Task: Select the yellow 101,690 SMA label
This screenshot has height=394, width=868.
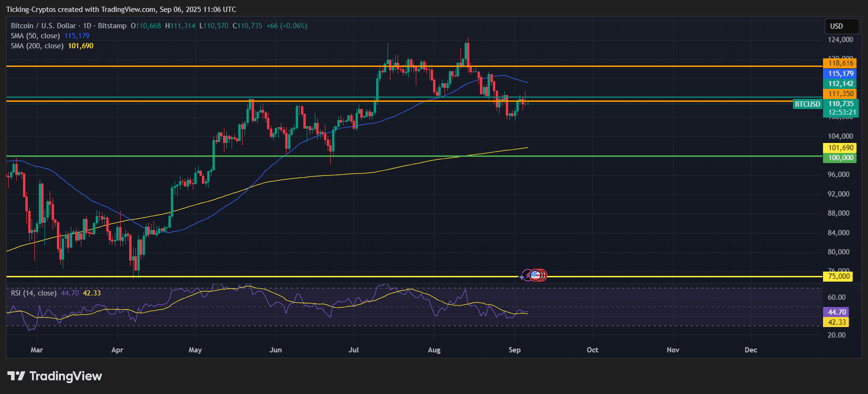Action: [x=840, y=148]
